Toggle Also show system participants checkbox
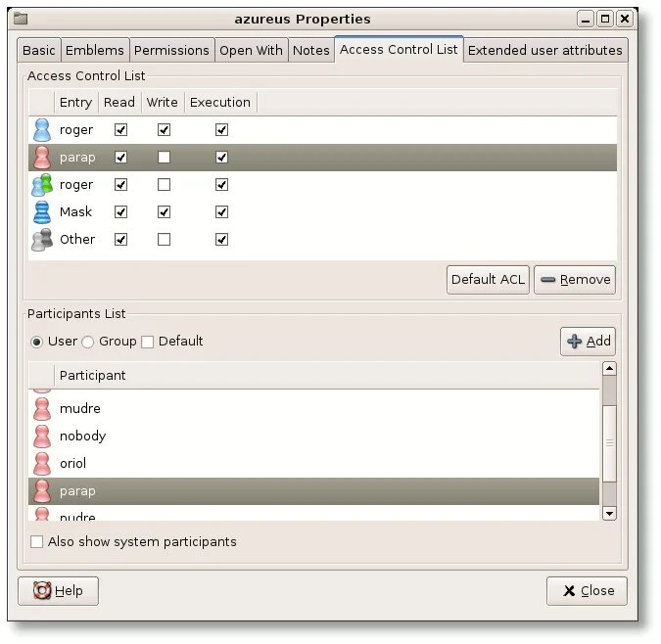661x644 pixels. pos(36,541)
